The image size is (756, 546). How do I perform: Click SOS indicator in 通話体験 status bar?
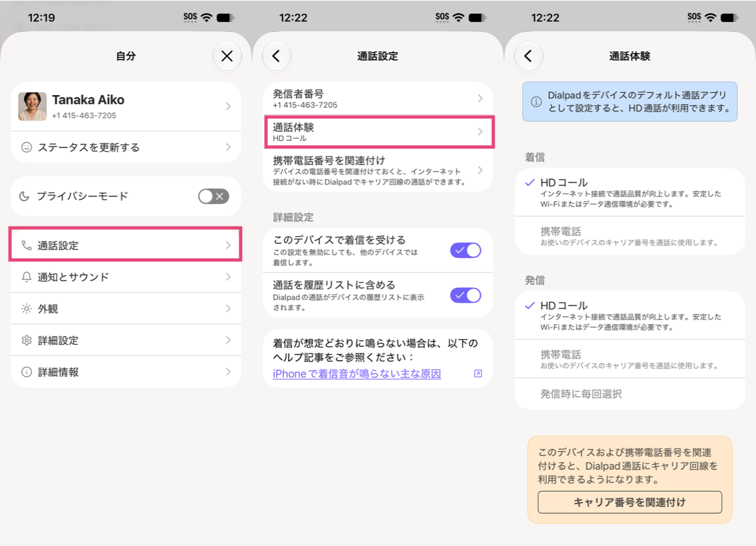pyautogui.click(x=695, y=17)
